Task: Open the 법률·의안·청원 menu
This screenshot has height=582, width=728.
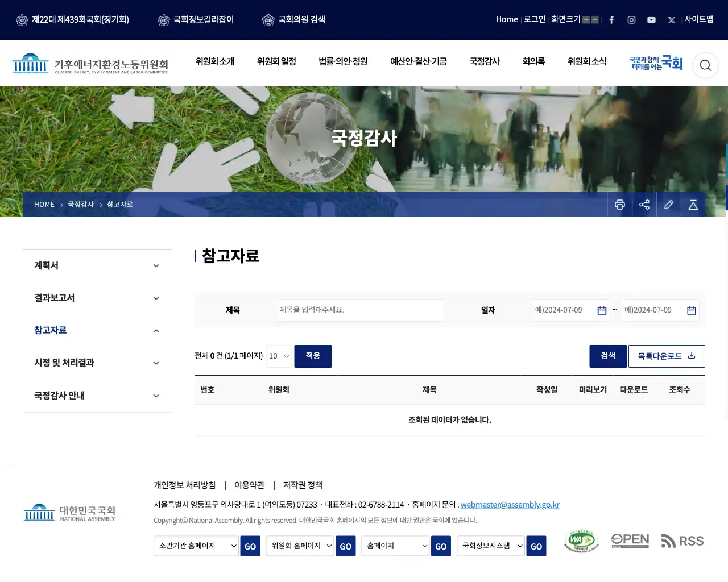Action: 343,61
